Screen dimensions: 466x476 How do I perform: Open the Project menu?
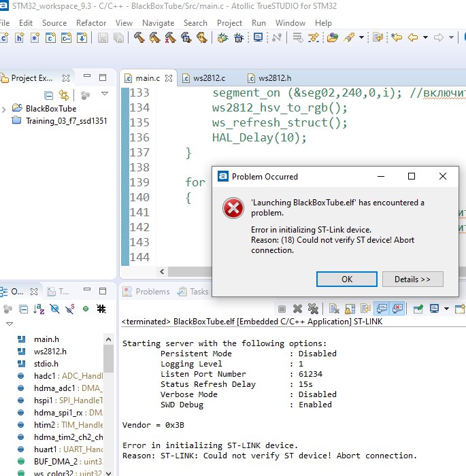pos(229,23)
